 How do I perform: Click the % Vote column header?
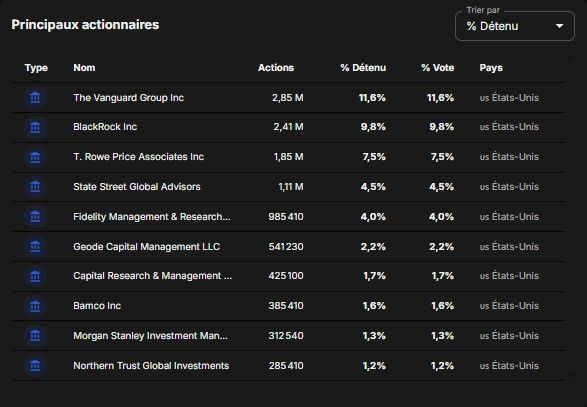(437, 68)
